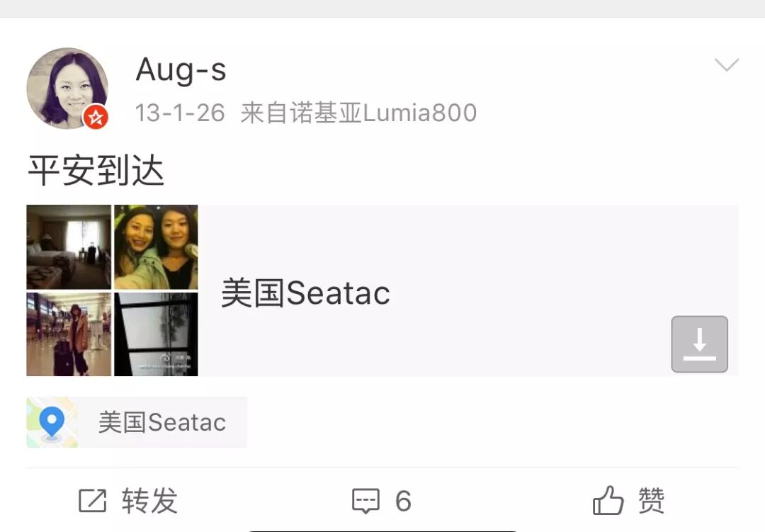The width and height of the screenshot is (765, 532).
Task: Click the 来自诺基亚Lumia800 source link
Action: pos(358,113)
